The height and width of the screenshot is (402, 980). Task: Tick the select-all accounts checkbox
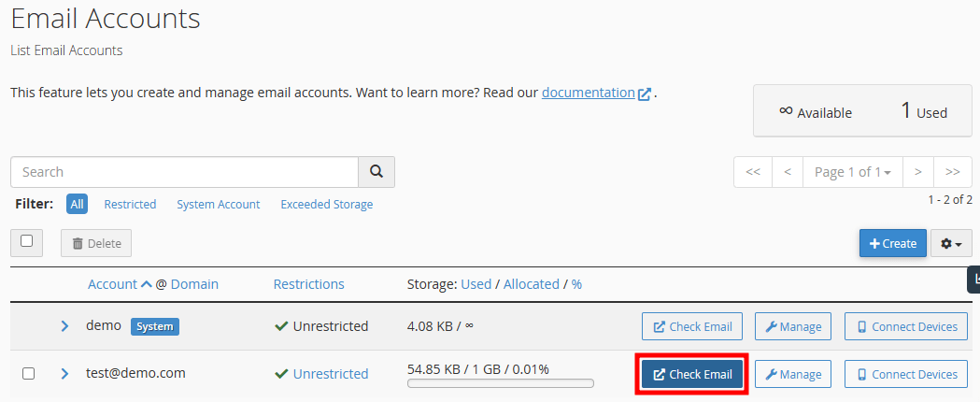click(x=27, y=241)
